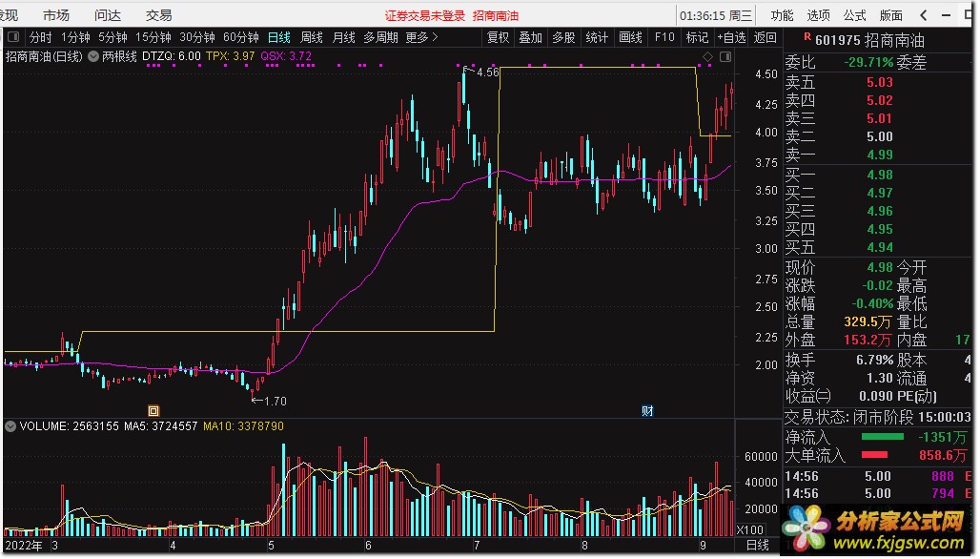Open the 市场 menu
980x559 pixels.
(x=56, y=15)
